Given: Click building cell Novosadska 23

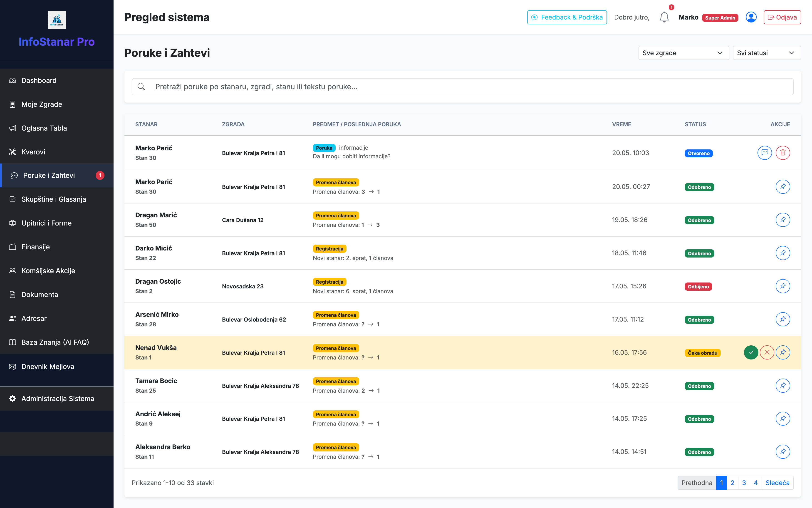Looking at the screenshot, I should (243, 286).
